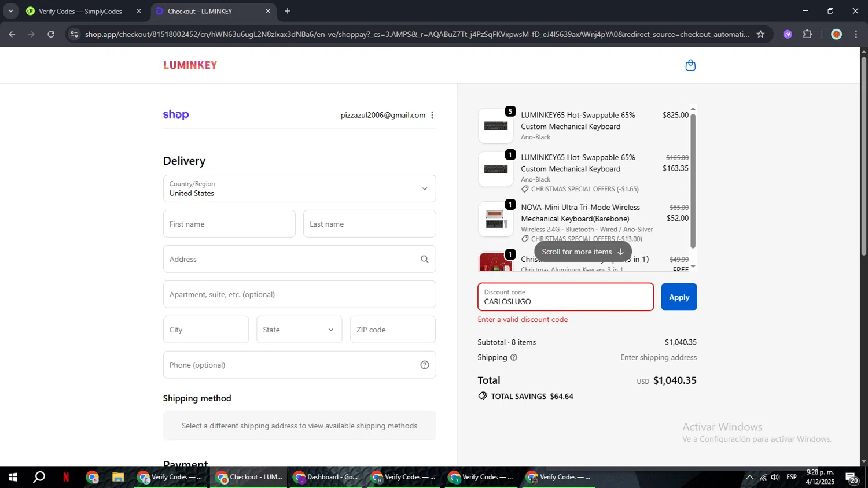Focus the Apartment, suite field

pos(300,294)
